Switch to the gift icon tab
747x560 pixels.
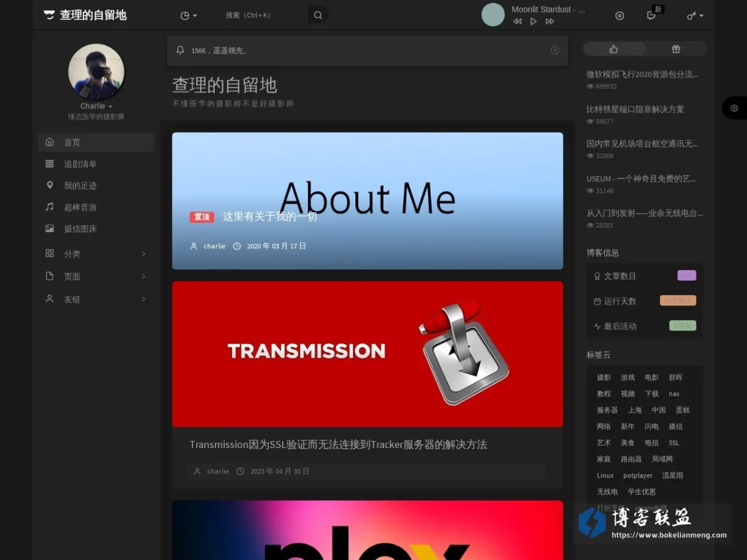[x=676, y=49]
